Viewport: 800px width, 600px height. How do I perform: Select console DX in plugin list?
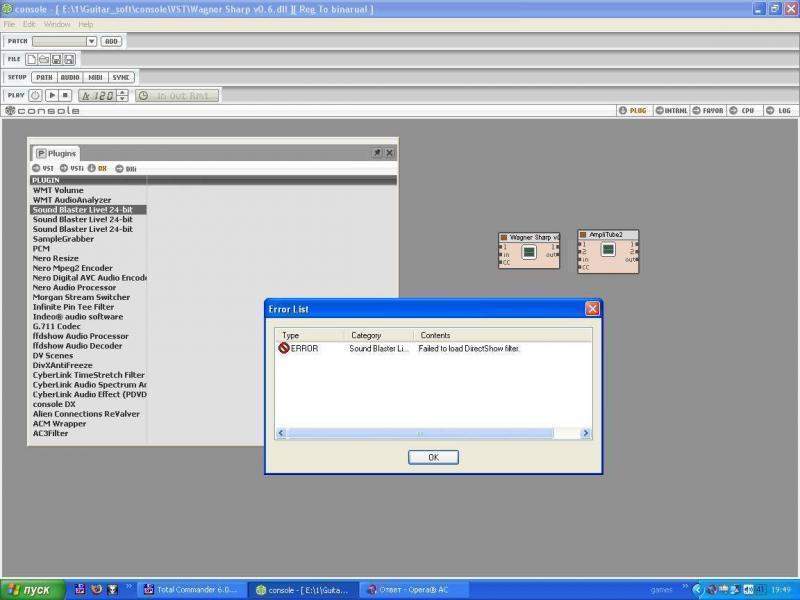point(54,404)
